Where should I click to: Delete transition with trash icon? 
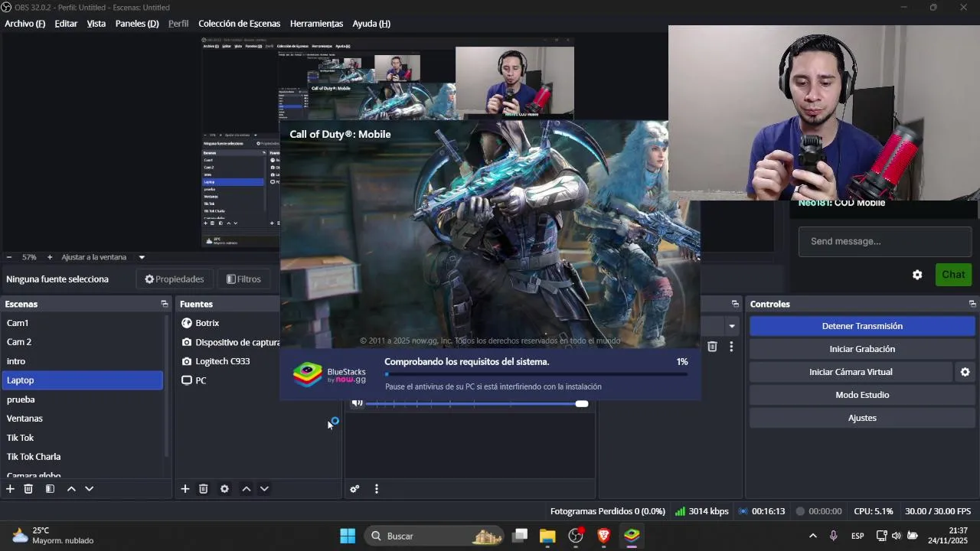click(x=712, y=347)
